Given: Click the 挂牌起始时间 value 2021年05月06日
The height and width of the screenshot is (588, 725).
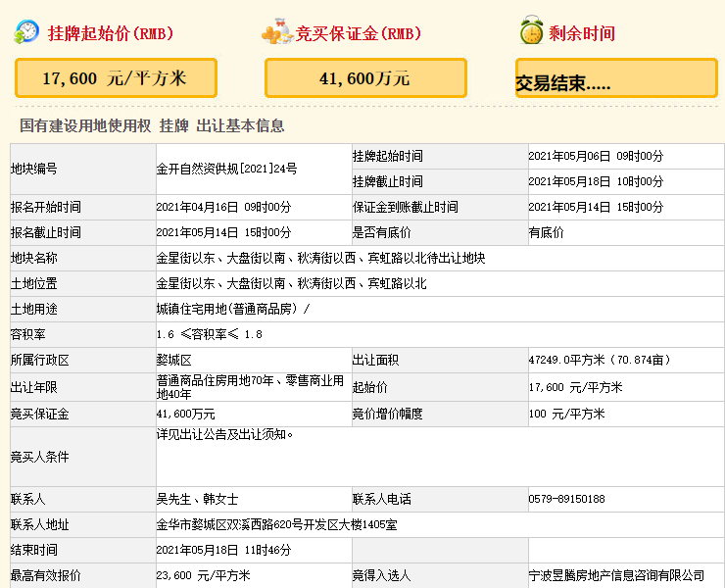Looking at the screenshot, I should click(595, 156).
